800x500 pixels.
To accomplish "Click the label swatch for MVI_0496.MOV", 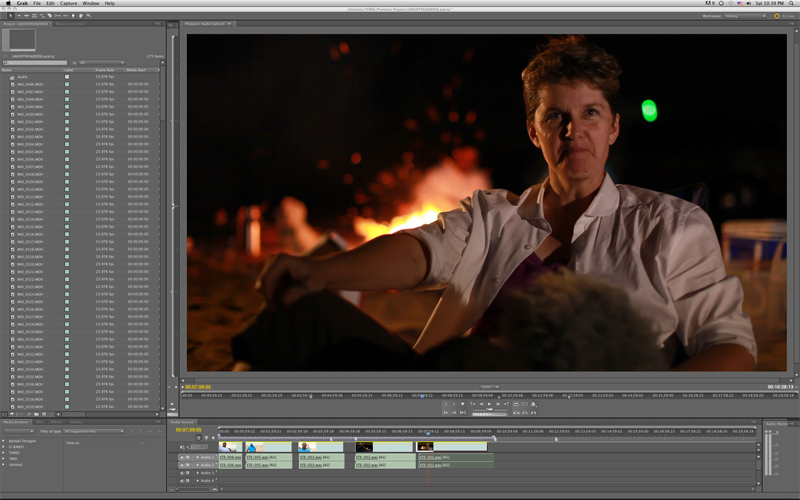I will pos(67,84).
